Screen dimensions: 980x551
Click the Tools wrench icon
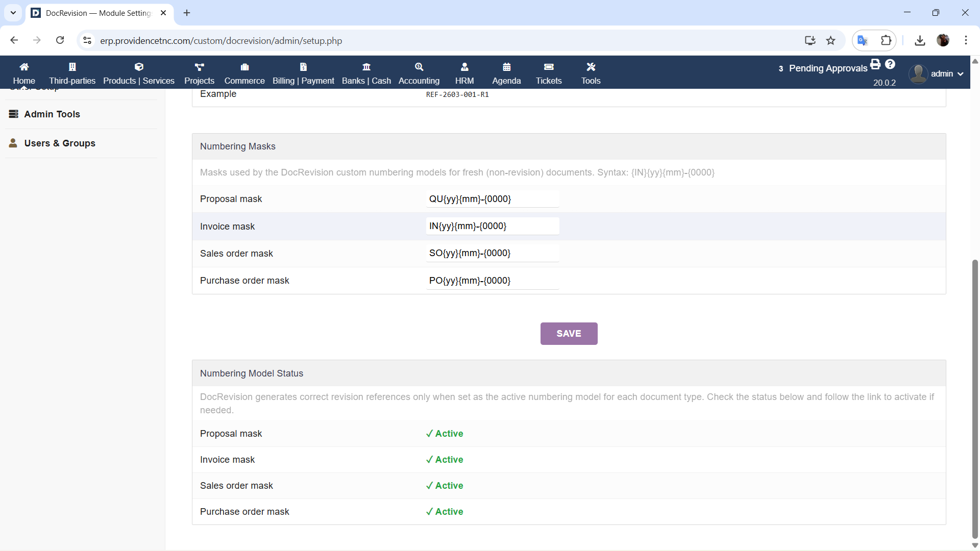[591, 67]
